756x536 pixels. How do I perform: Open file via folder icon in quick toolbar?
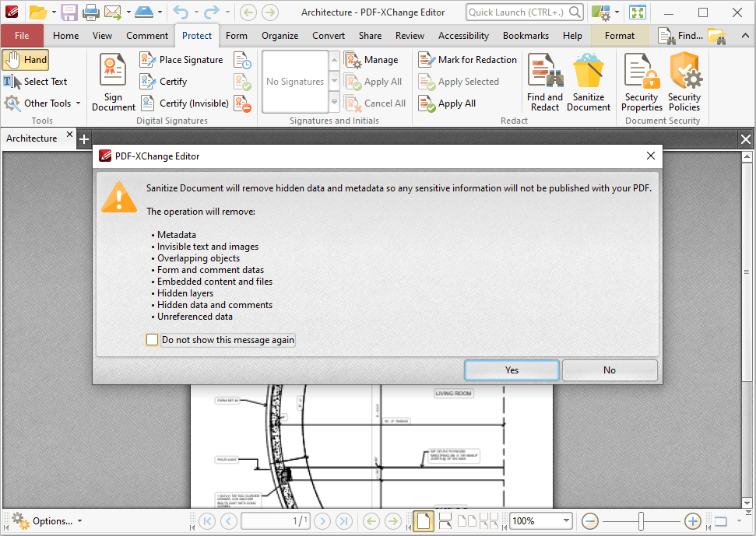[37, 12]
